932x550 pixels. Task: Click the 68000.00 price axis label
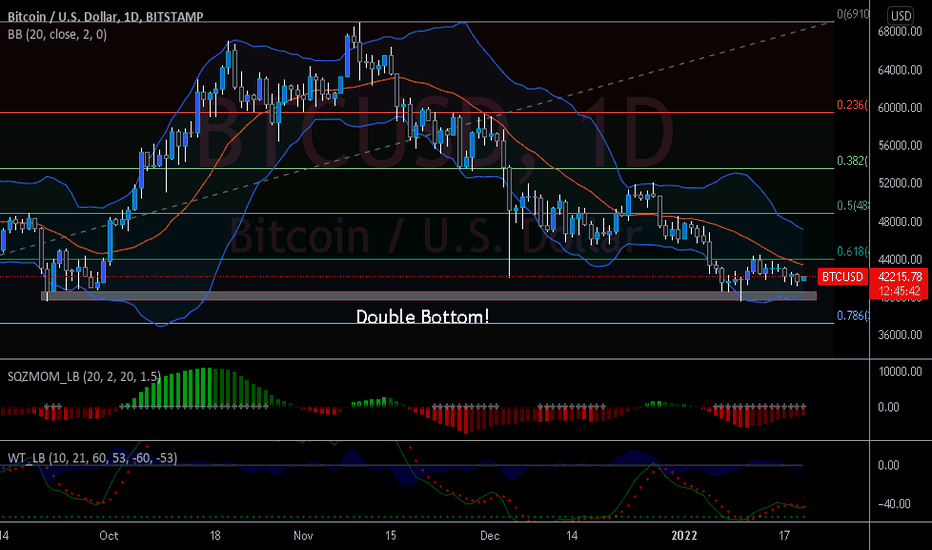900,32
